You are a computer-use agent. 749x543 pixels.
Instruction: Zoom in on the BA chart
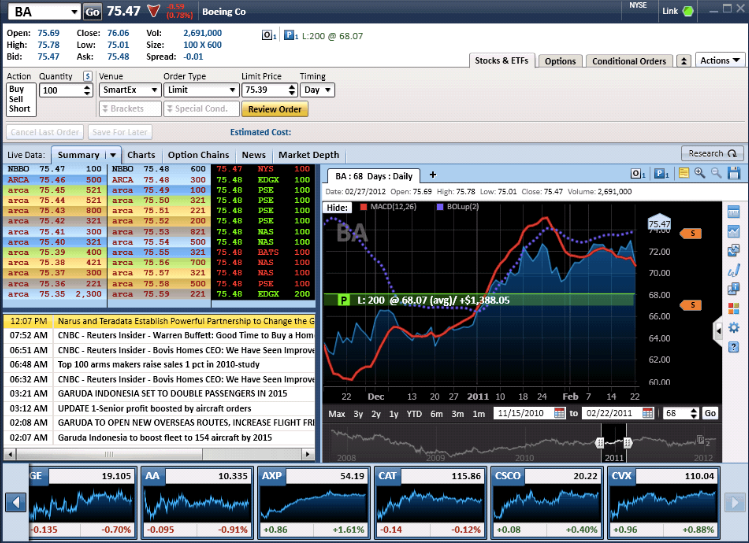[x=700, y=173]
